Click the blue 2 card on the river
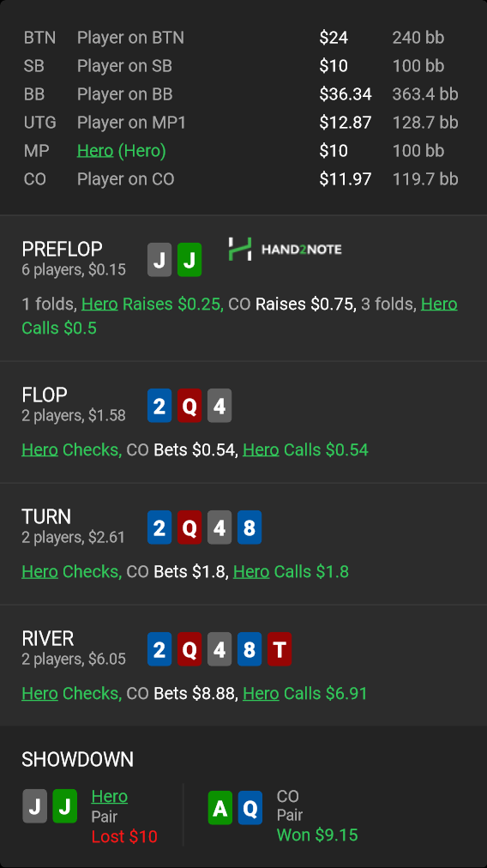 point(159,649)
